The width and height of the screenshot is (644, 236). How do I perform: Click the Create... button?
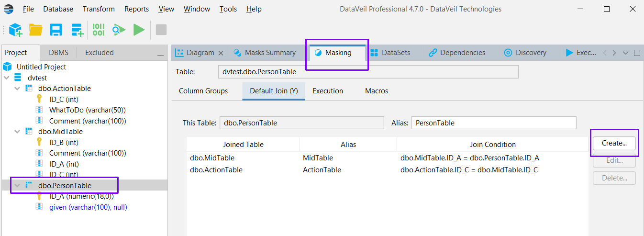(x=614, y=143)
